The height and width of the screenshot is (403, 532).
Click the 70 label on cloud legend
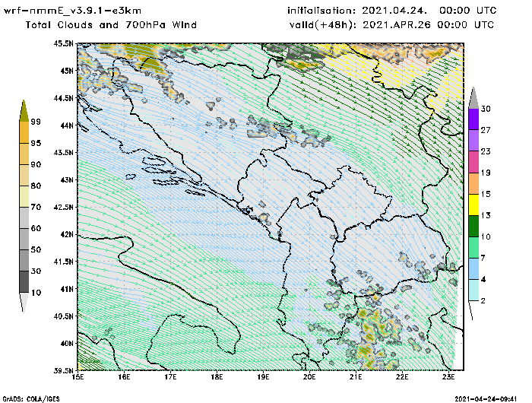[36, 207]
